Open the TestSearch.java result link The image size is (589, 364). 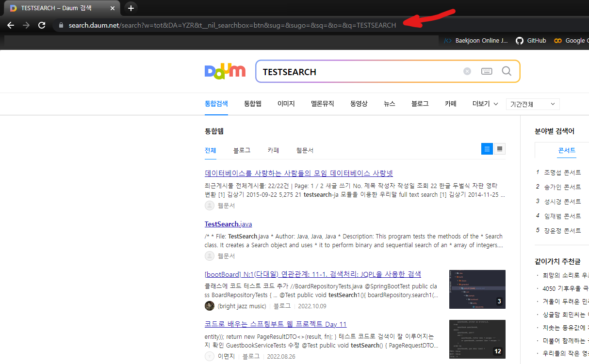click(229, 224)
